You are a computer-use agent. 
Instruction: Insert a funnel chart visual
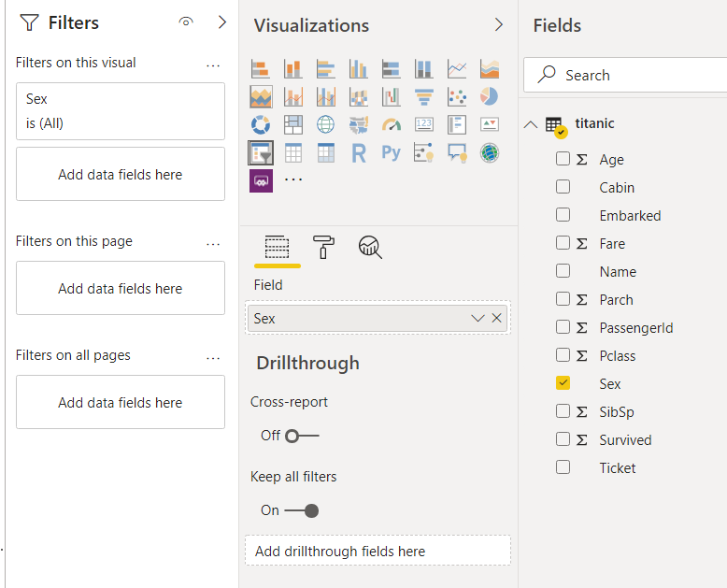point(424,96)
